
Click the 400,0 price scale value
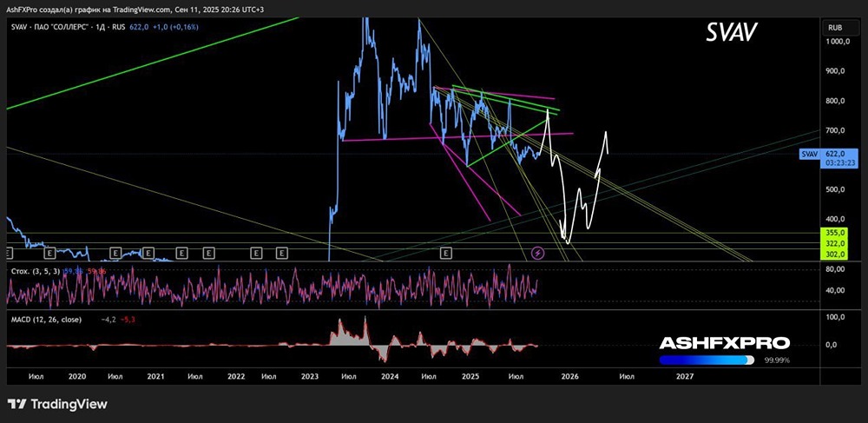[835, 219]
